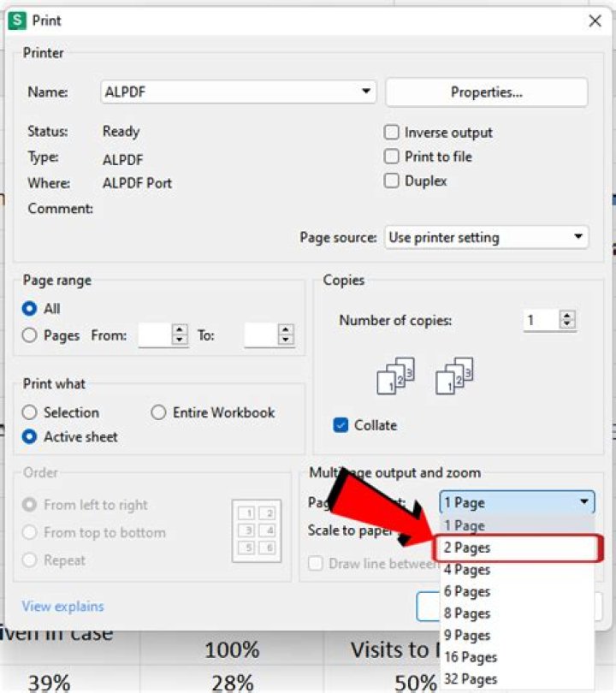This screenshot has height=693, width=616.
Task: Click the From page number field
Action: click(155, 335)
